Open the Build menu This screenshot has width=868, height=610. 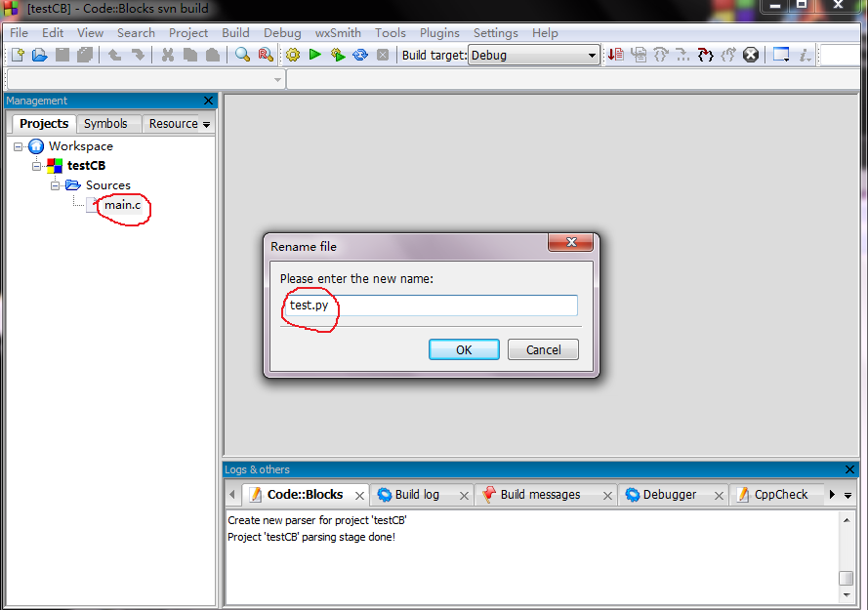click(236, 32)
